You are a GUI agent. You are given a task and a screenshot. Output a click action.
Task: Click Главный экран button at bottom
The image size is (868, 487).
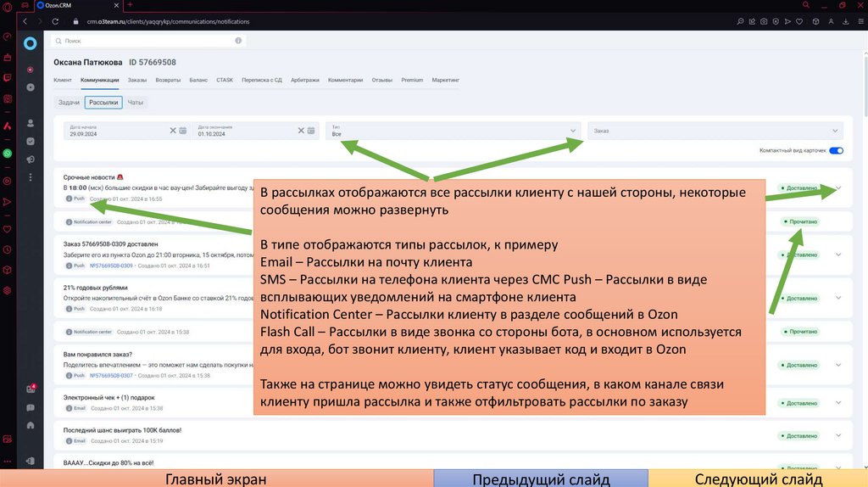(x=216, y=479)
